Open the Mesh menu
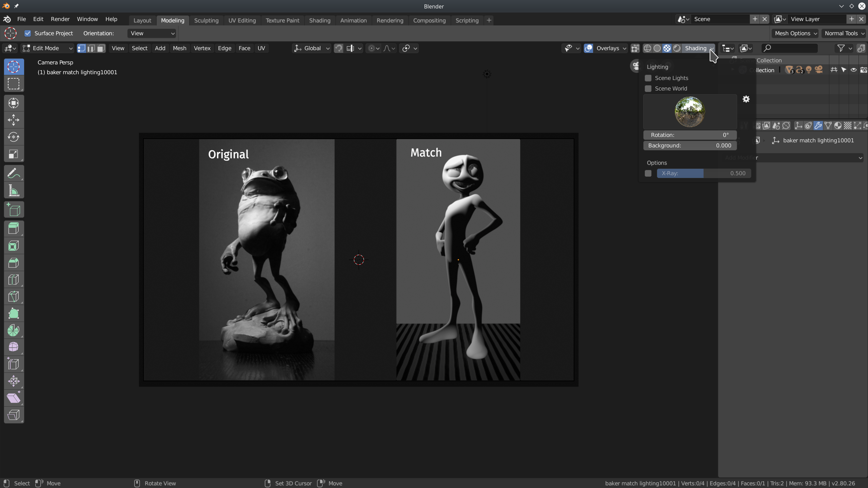 click(x=179, y=48)
